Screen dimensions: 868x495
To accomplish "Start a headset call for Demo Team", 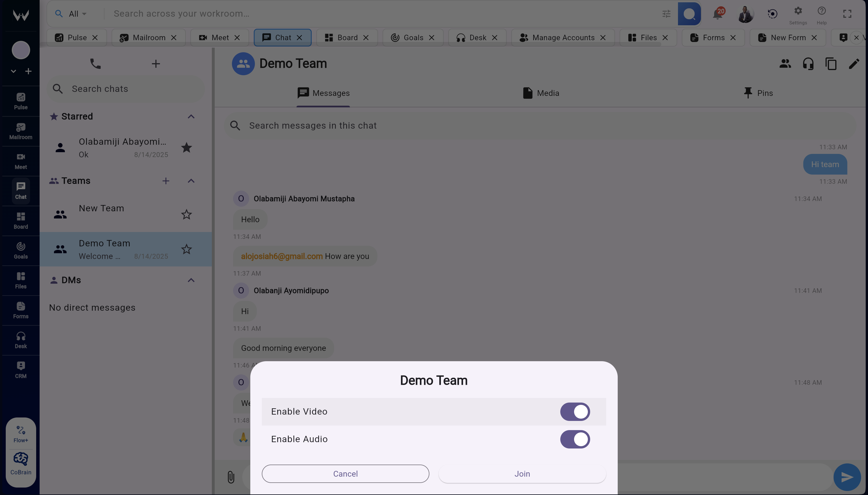I will [808, 63].
